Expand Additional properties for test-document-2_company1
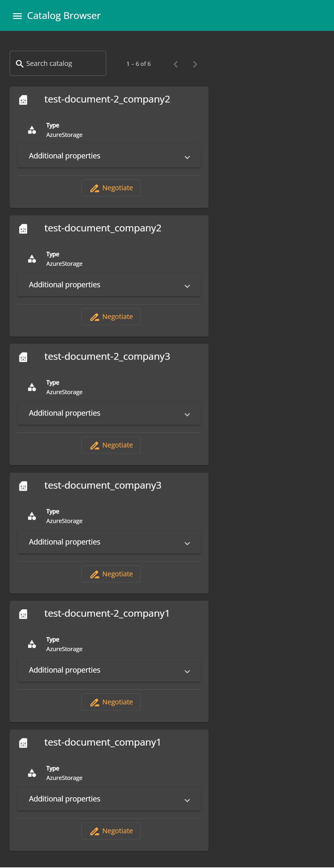The height and width of the screenshot is (868, 334). coord(109,670)
